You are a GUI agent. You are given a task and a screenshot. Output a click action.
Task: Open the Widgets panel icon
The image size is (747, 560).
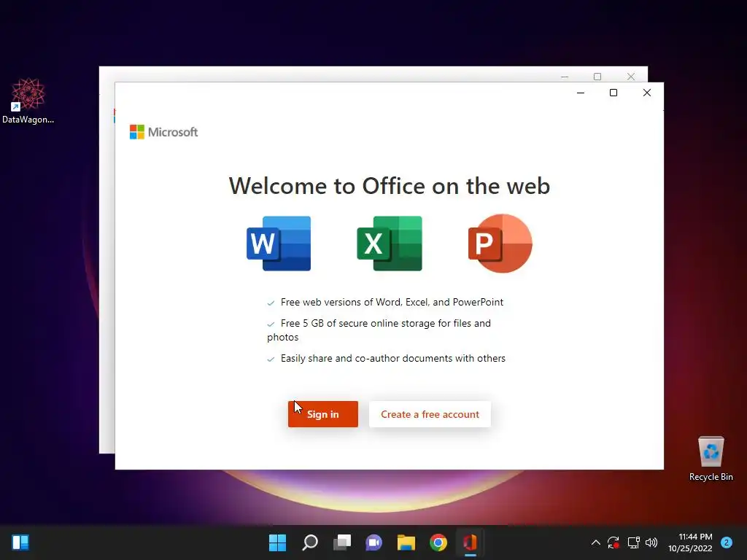pyautogui.click(x=20, y=542)
